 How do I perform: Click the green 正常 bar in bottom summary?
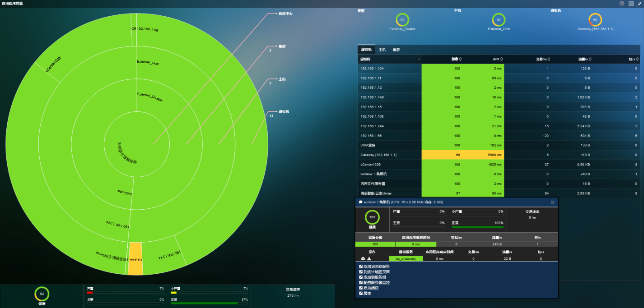coord(205,303)
